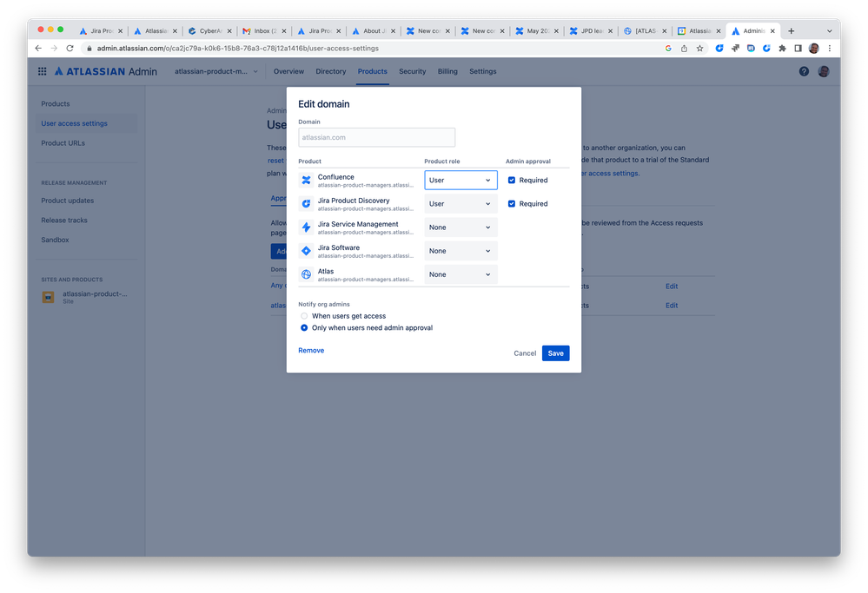Viewport: 868px width, 593px height.
Task: Open Jira Service Management role dropdown
Action: [x=461, y=227]
